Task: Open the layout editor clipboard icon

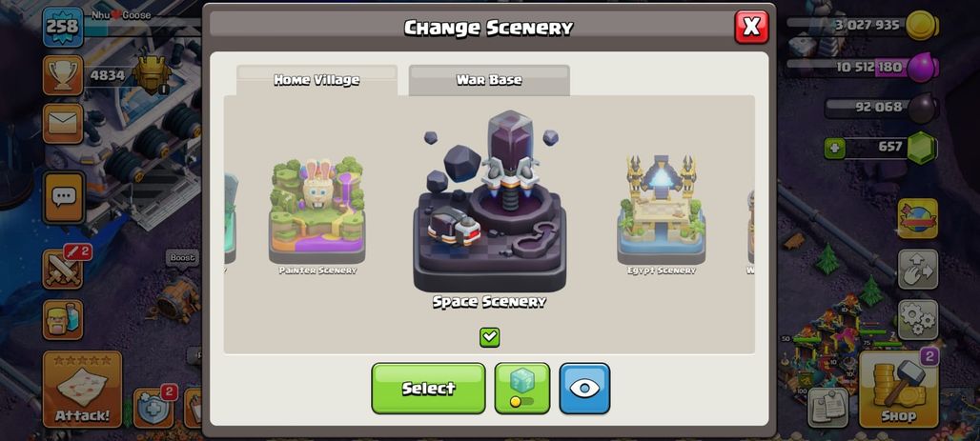Action: point(828,408)
